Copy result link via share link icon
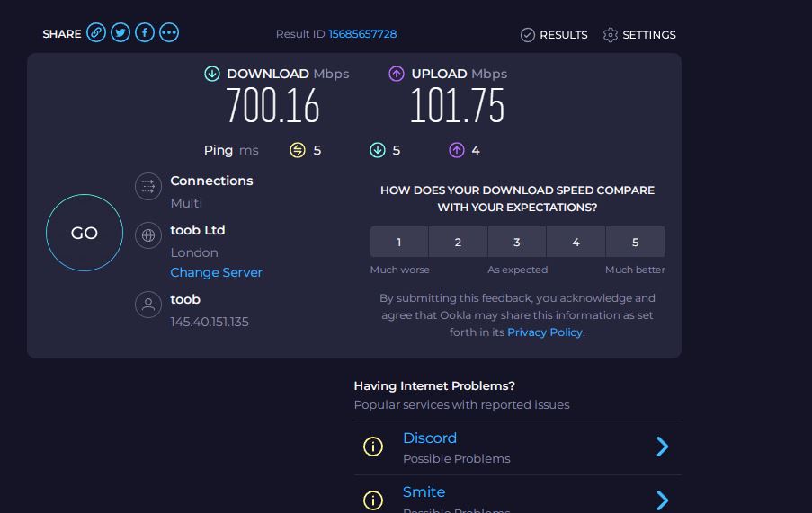This screenshot has width=812, height=513. 96,32
